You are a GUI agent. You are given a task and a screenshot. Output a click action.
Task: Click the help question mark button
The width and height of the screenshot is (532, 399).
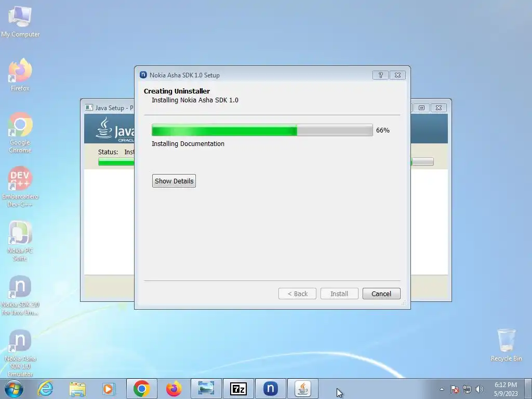point(380,75)
